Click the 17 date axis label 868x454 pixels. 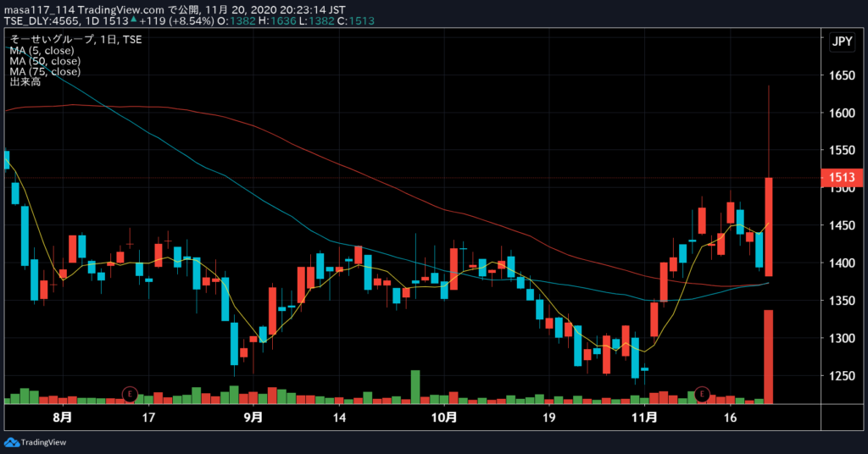[148, 418]
